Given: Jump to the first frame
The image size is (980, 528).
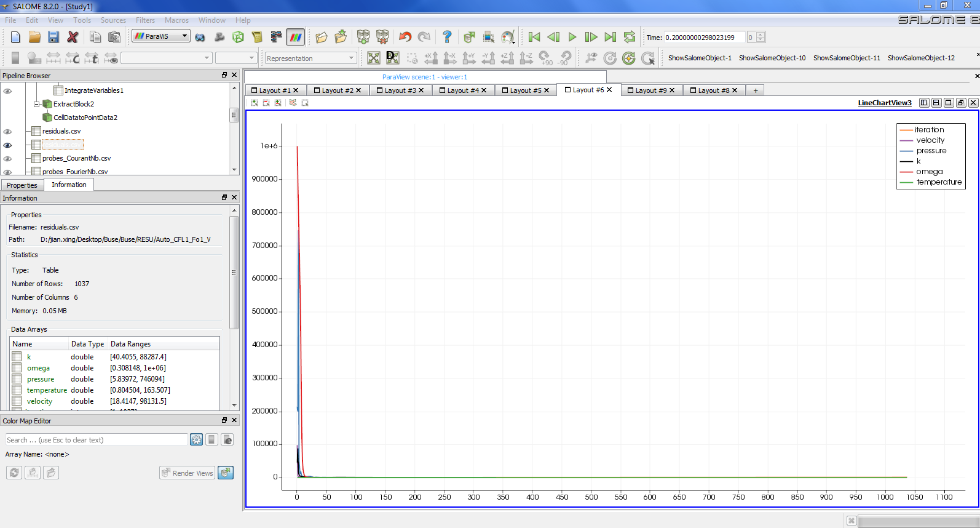Looking at the screenshot, I should [534, 37].
